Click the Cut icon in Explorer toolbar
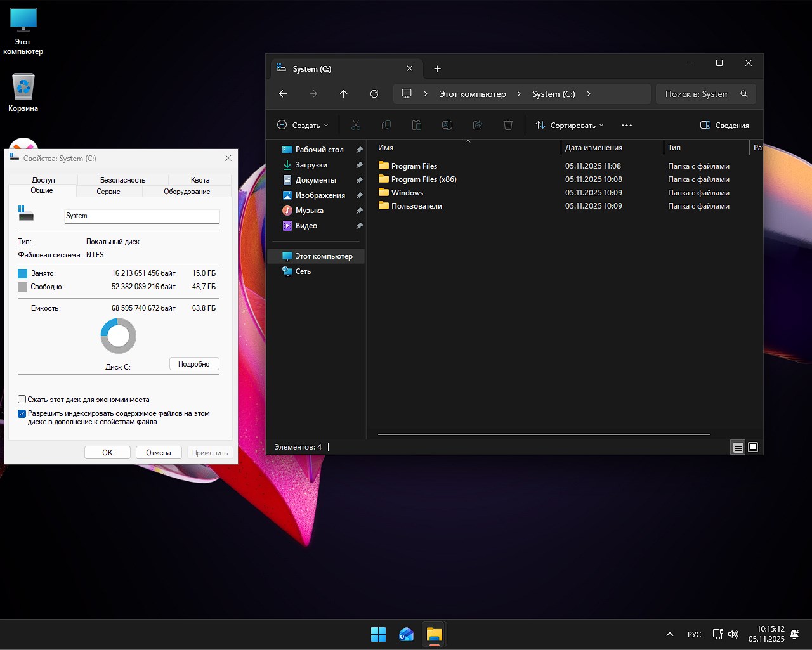The image size is (812, 650). (356, 125)
